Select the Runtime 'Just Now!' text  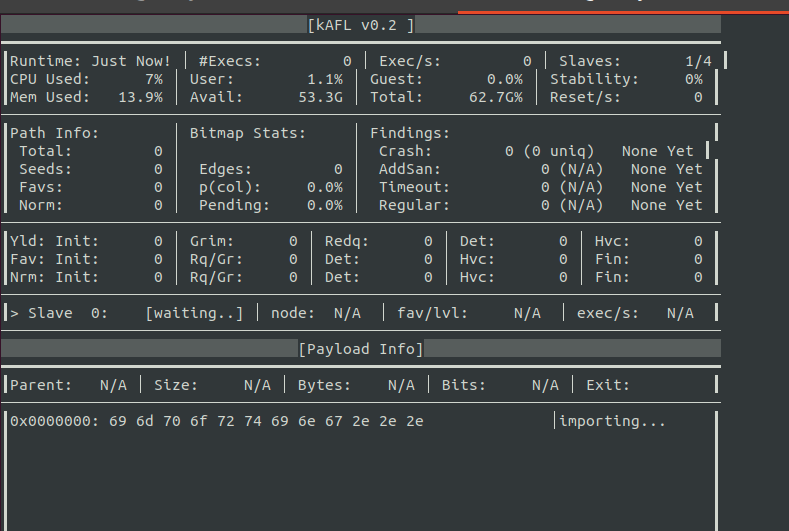[131, 61]
